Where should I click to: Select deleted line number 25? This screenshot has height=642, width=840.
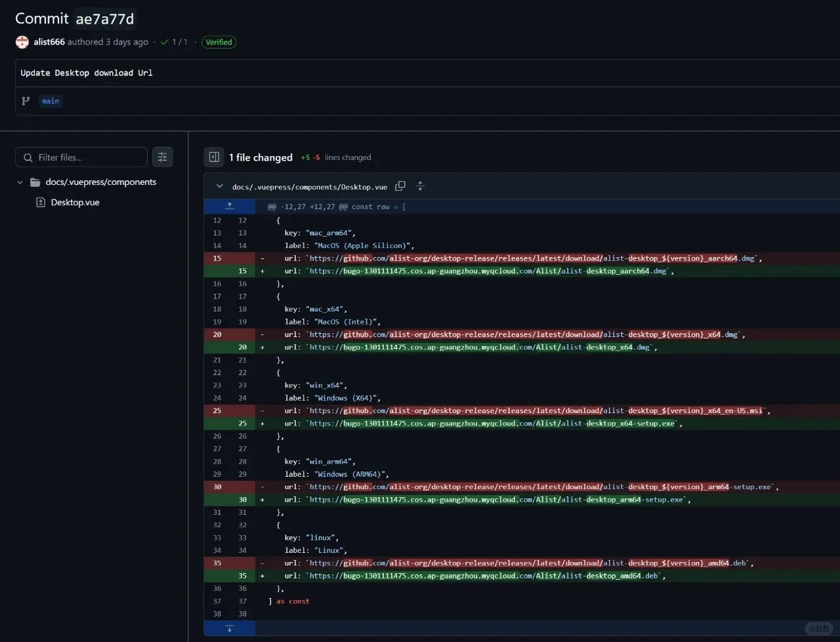click(217, 411)
